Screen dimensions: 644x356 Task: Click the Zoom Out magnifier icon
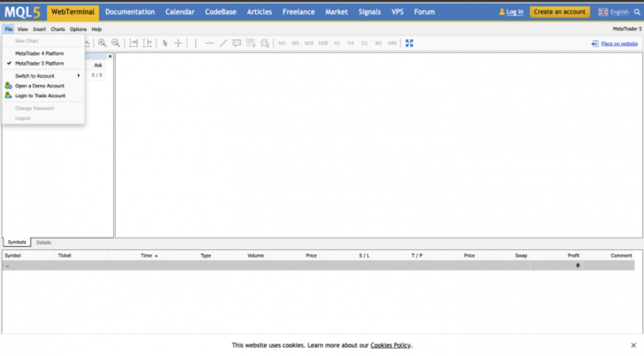[x=116, y=43]
